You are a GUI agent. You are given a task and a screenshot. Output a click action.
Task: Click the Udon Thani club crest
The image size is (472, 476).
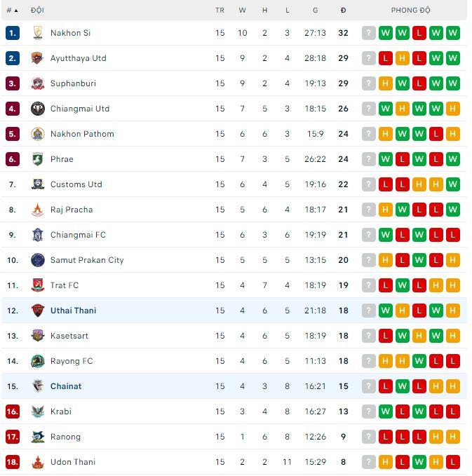point(38,462)
